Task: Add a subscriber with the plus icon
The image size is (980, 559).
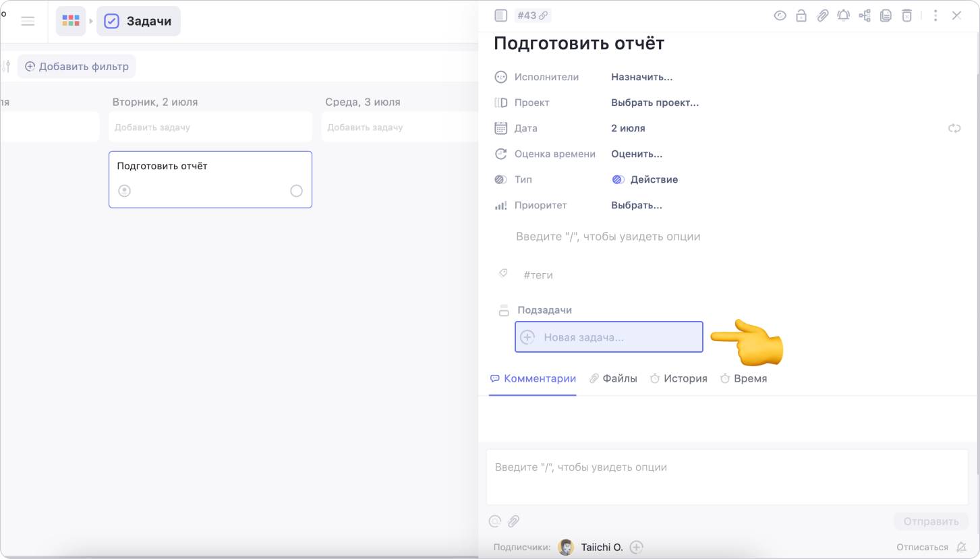Action: (636, 548)
